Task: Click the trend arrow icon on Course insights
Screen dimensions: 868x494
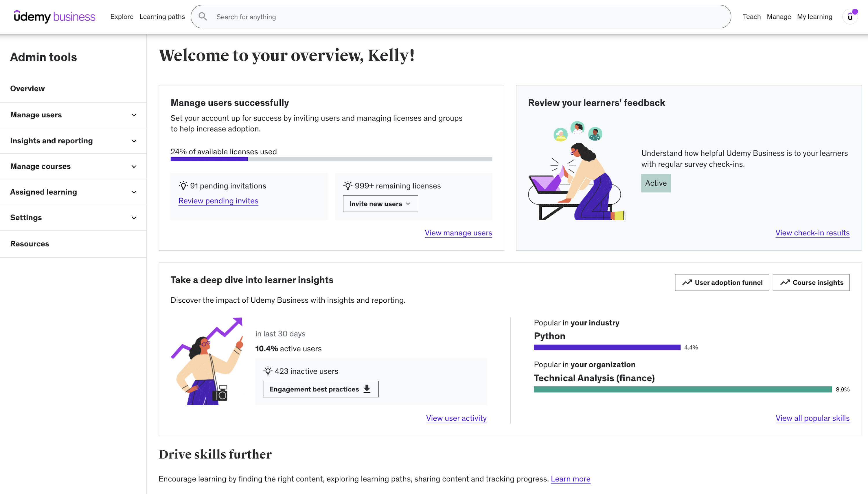Action: tap(785, 283)
